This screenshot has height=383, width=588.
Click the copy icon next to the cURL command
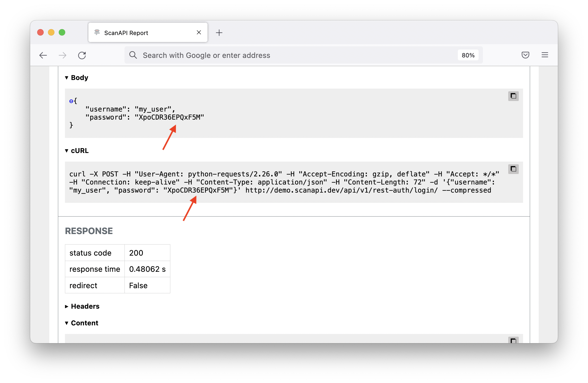tap(513, 169)
